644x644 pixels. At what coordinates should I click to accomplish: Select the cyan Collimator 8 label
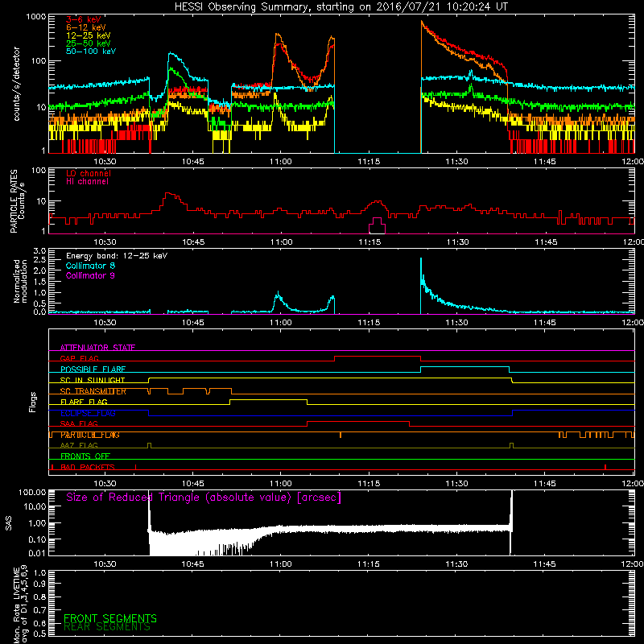(x=90, y=266)
